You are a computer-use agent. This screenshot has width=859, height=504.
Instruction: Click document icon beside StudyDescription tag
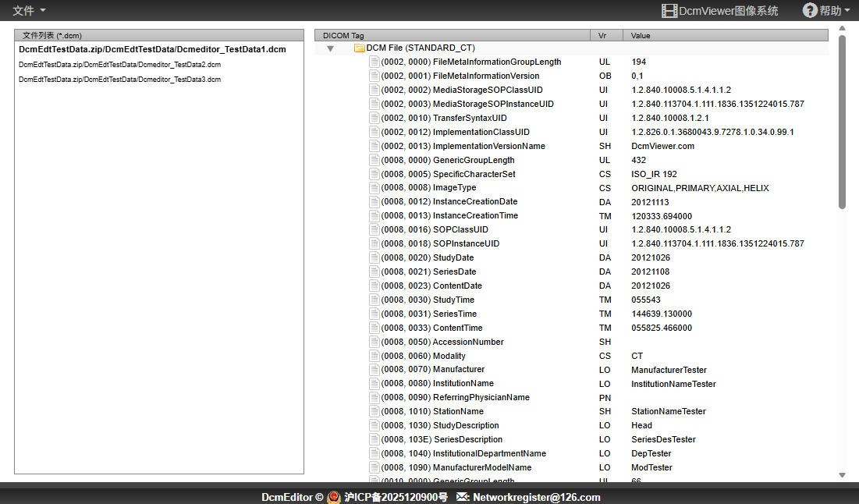tap(374, 425)
